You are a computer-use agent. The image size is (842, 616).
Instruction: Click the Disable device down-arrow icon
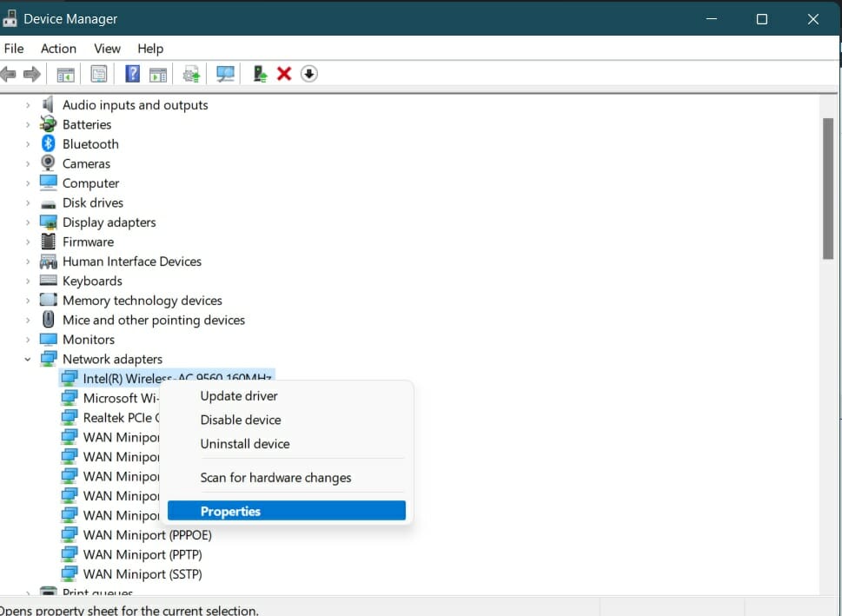click(308, 73)
